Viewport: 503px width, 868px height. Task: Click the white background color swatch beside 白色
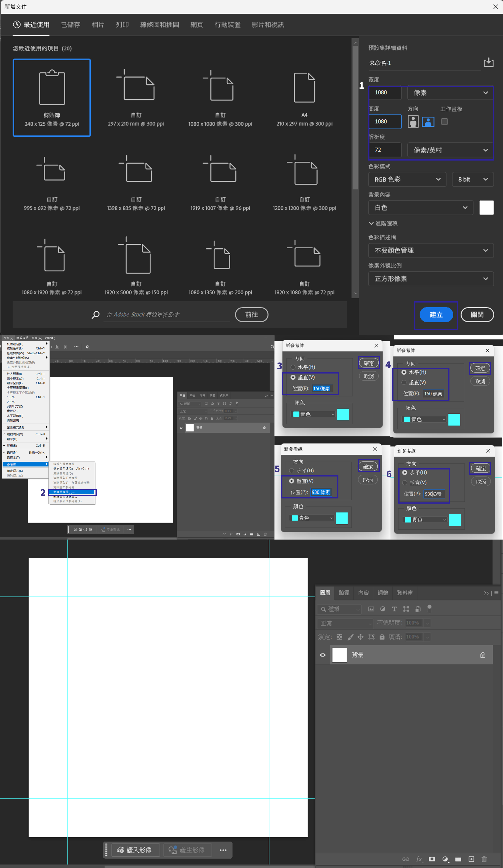[487, 208]
